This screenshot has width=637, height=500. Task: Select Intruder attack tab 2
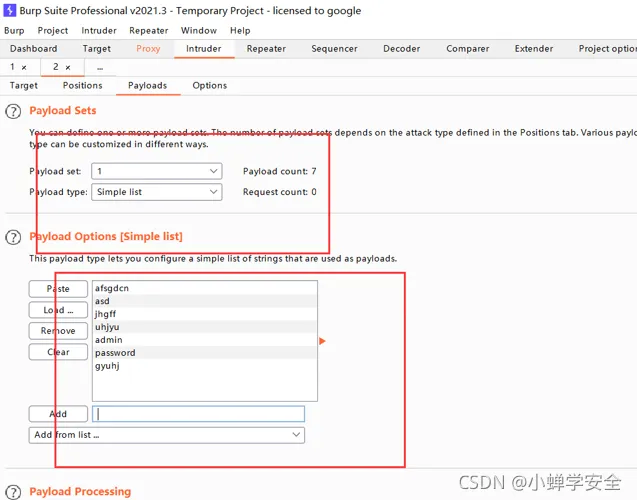56,67
